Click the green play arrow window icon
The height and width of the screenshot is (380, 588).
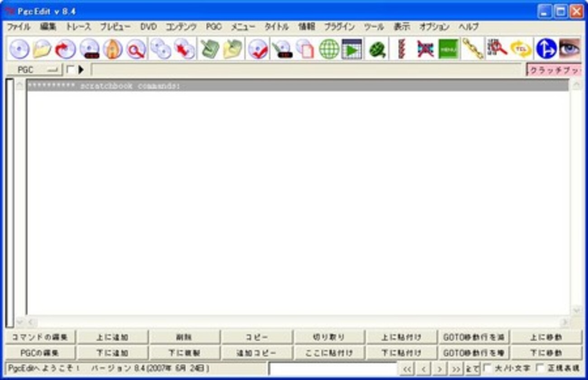point(352,49)
